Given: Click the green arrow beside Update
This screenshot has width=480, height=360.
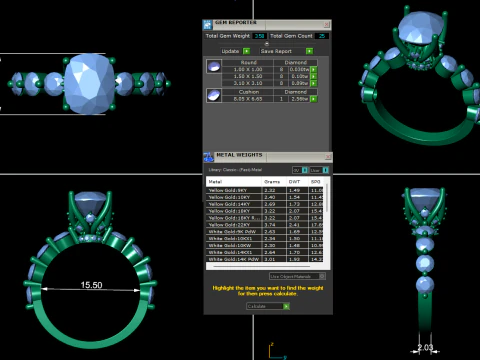Looking at the screenshot, I should point(246,51).
